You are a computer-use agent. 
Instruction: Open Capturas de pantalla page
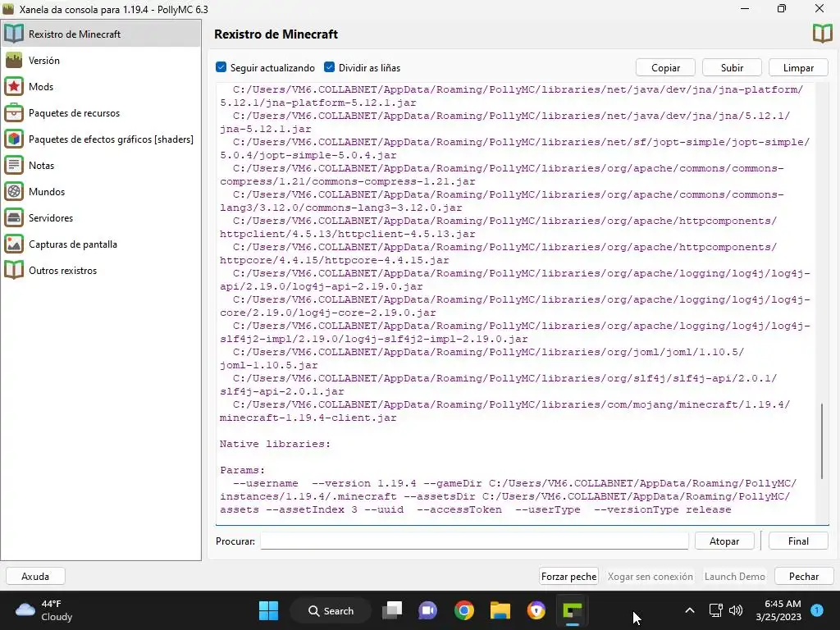point(101,244)
